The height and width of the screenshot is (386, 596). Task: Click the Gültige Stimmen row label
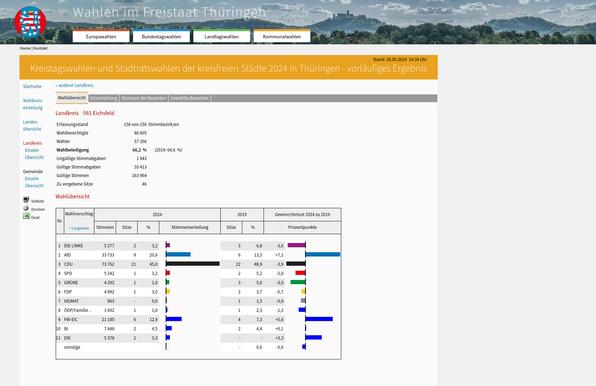(x=73, y=176)
